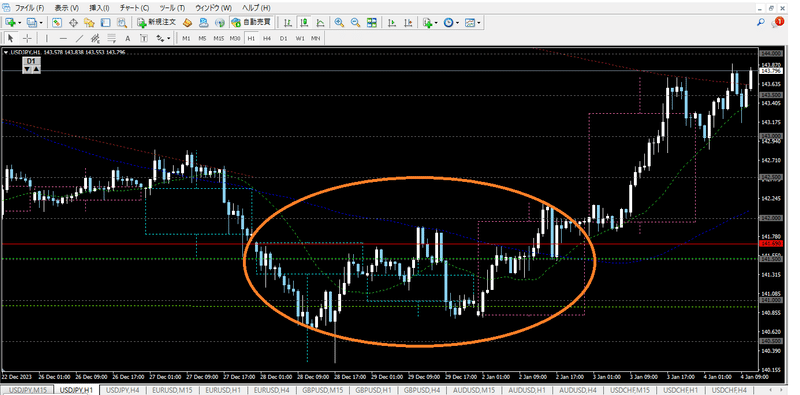The width and height of the screenshot is (800, 395).
Task: Open the new chart creation icon
Action: tap(11, 22)
